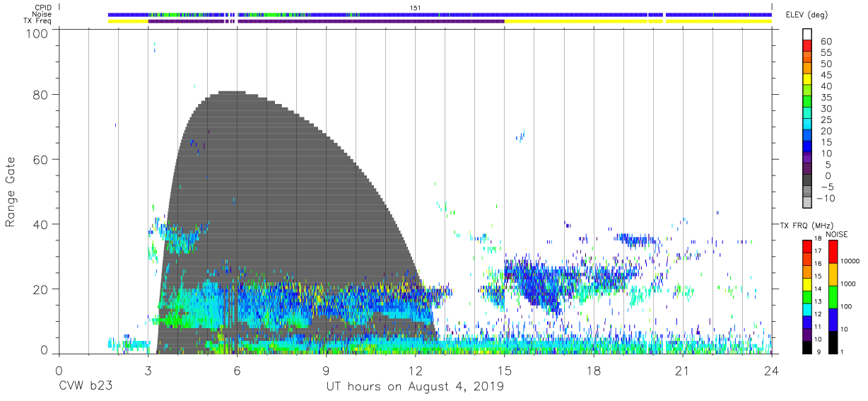Click the y-axis tick label '20'

pyautogui.click(x=41, y=289)
